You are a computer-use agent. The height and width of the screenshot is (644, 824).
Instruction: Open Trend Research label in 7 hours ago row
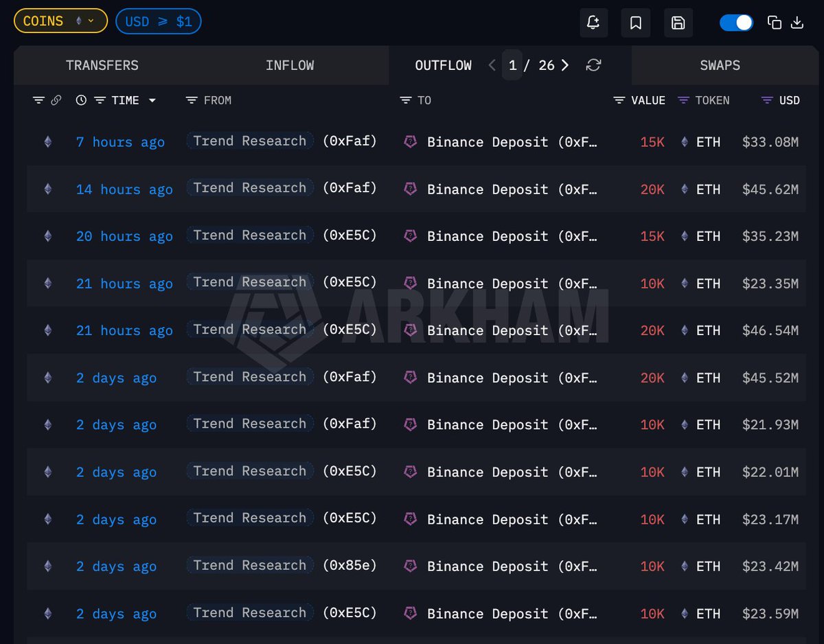point(250,141)
